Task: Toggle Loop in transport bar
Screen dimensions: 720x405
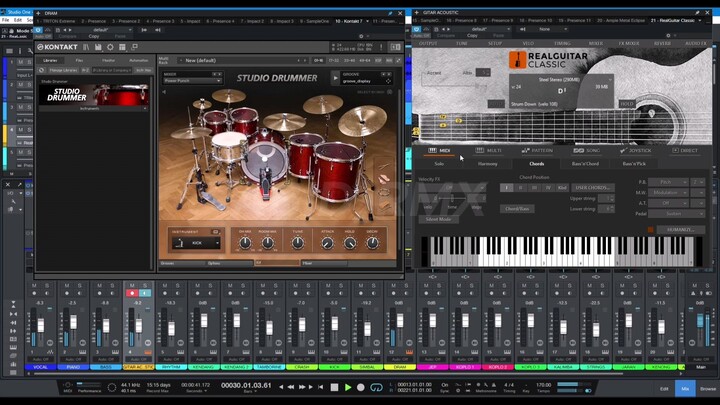Action: 376,388
